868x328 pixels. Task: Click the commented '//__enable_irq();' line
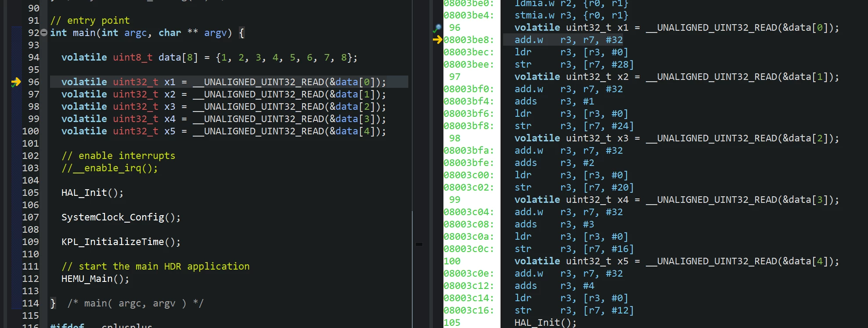click(110, 168)
